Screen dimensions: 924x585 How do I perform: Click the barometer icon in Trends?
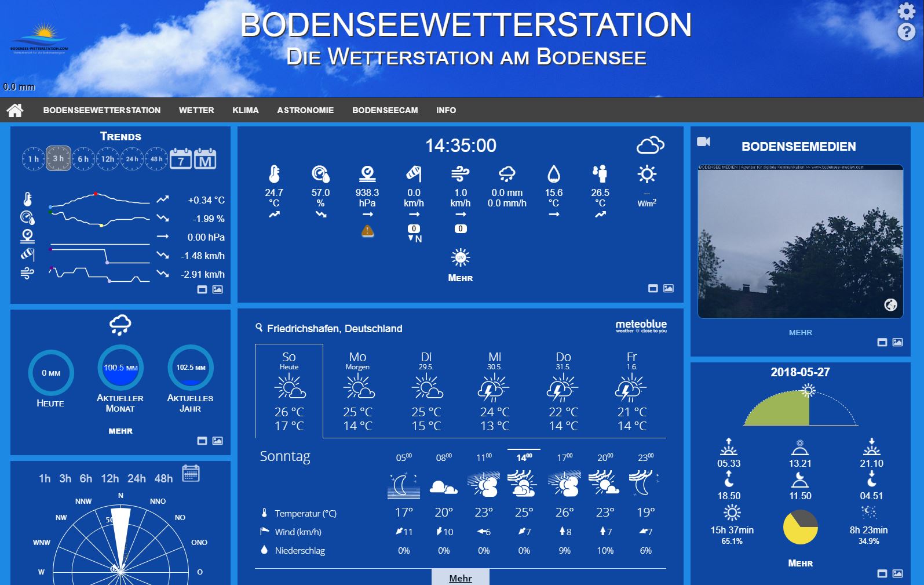click(27, 237)
